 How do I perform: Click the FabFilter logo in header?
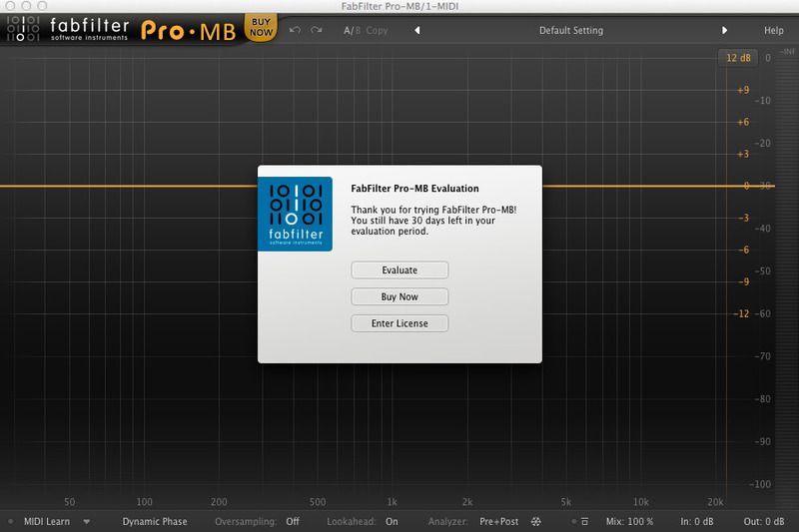coord(67,29)
